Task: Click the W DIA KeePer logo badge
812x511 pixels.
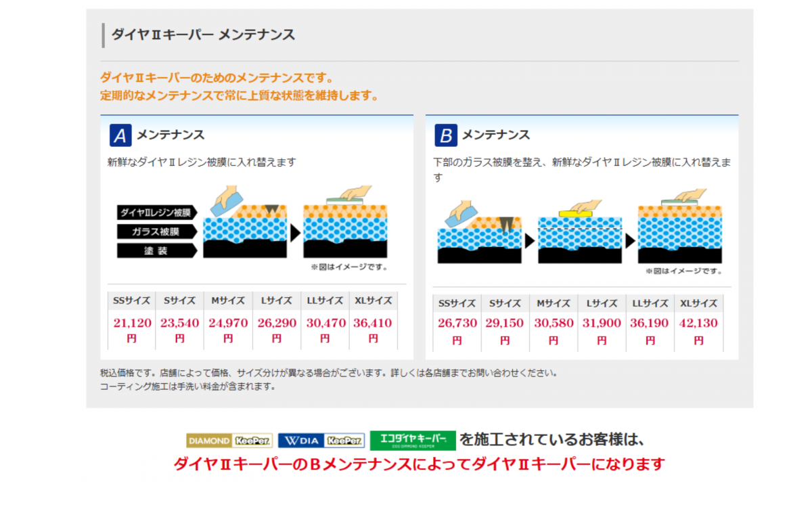Action: (x=321, y=441)
